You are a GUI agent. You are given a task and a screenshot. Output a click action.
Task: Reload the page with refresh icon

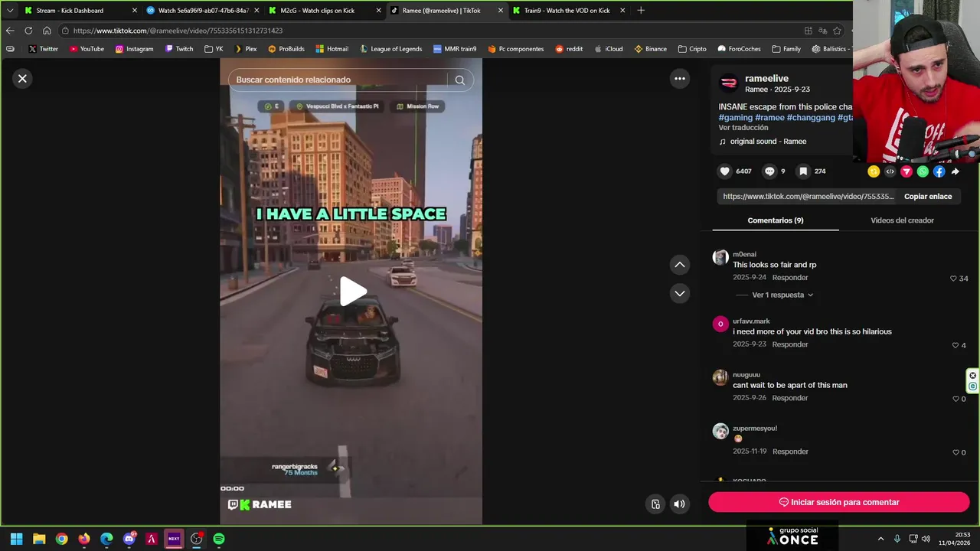[x=28, y=31]
